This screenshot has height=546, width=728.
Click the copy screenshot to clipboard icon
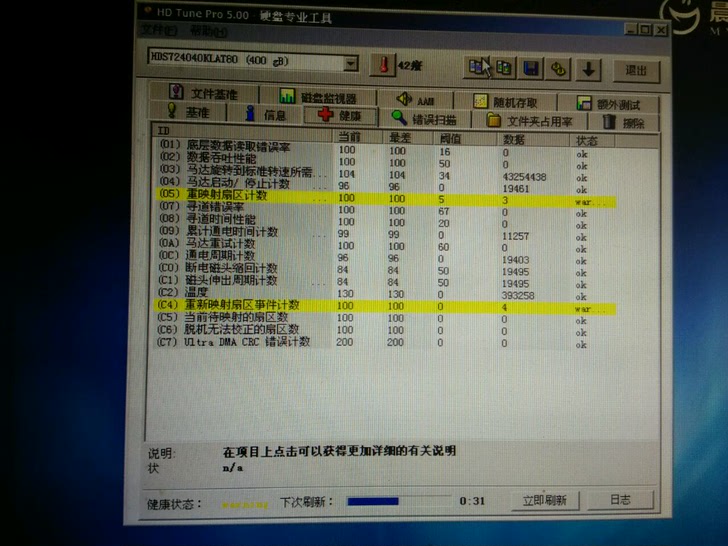click(503, 68)
